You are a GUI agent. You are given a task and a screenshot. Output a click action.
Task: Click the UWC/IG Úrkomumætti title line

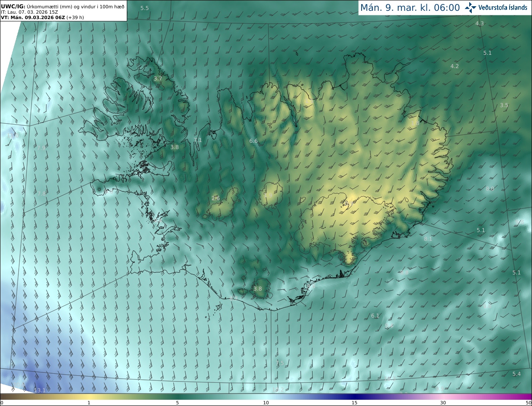(x=62, y=6)
